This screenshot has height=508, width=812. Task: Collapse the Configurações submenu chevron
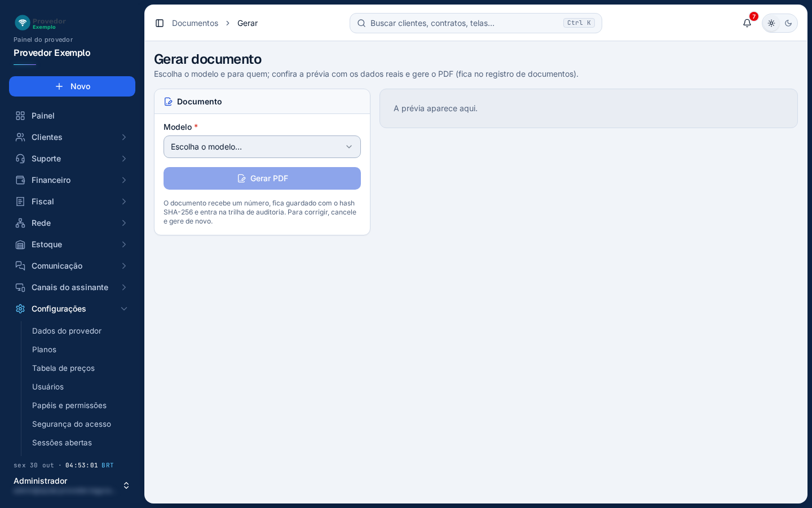(x=124, y=309)
